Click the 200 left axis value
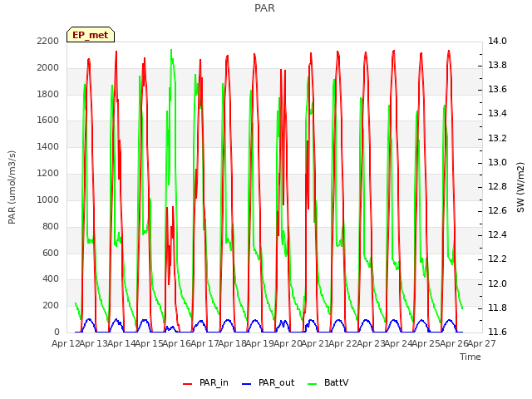 (51, 306)
